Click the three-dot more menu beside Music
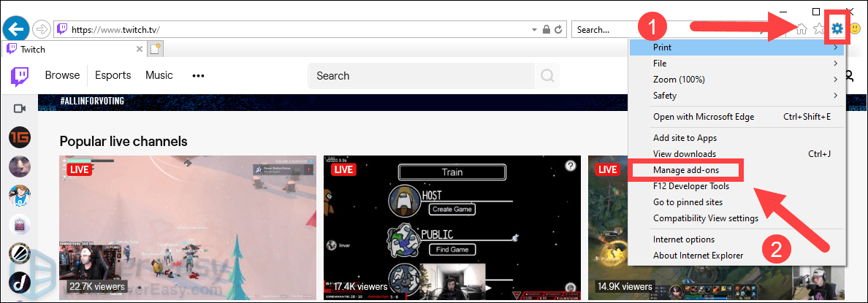This screenshot has height=303, width=868. (198, 75)
